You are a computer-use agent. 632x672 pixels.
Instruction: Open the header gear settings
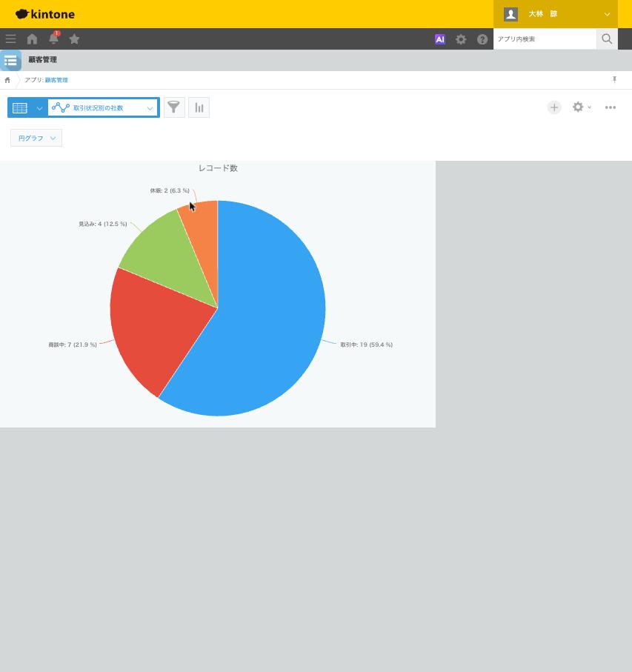461,39
